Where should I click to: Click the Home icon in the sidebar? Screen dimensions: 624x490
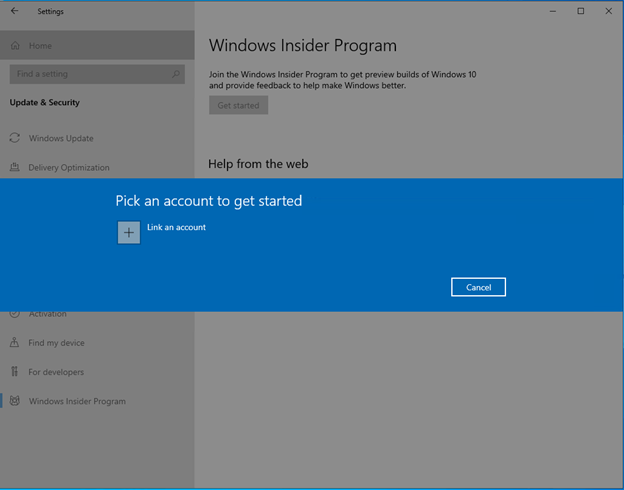click(x=15, y=45)
